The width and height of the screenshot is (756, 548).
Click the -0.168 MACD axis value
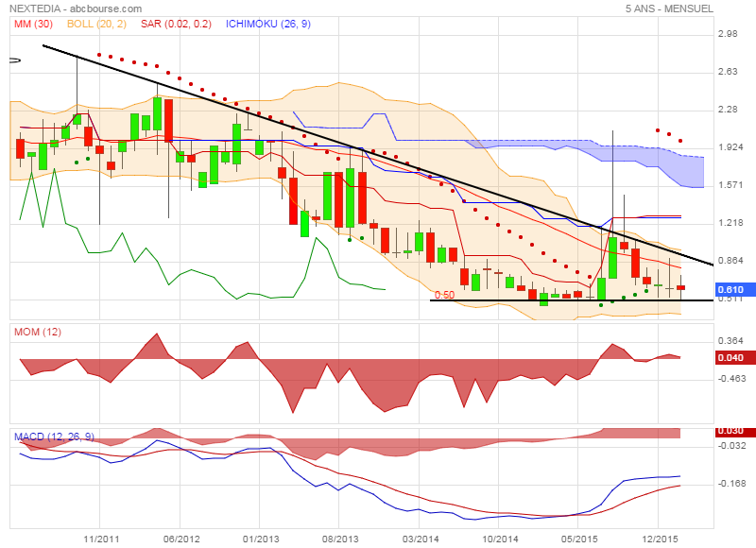coord(731,484)
